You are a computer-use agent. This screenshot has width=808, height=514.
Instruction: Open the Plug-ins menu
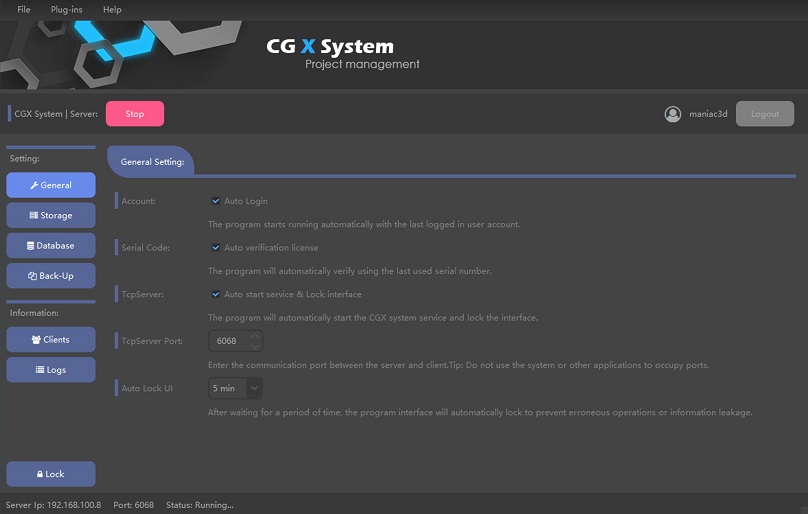coord(66,9)
